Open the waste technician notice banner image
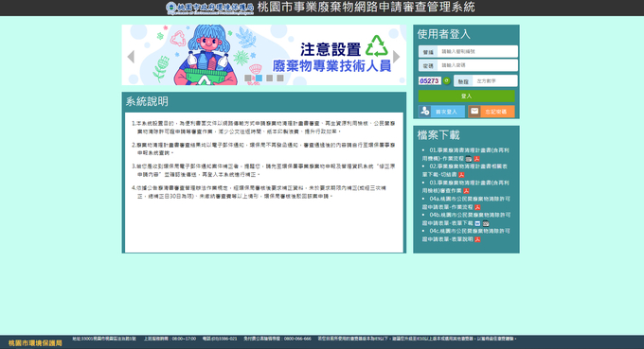 263,55
